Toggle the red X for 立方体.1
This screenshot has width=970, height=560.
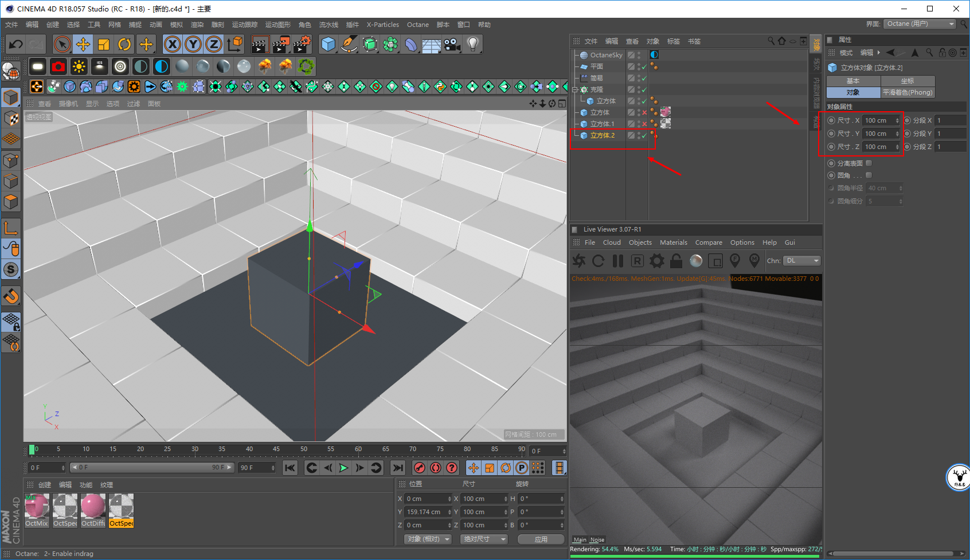(x=644, y=124)
